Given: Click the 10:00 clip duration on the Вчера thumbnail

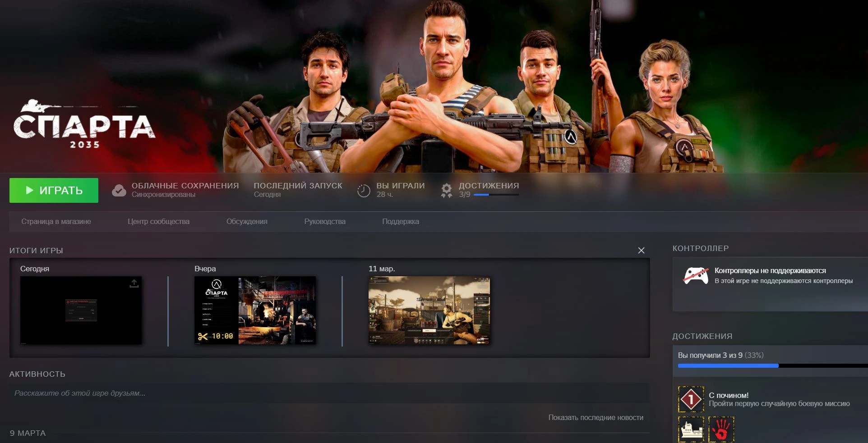Looking at the screenshot, I should point(222,336).
